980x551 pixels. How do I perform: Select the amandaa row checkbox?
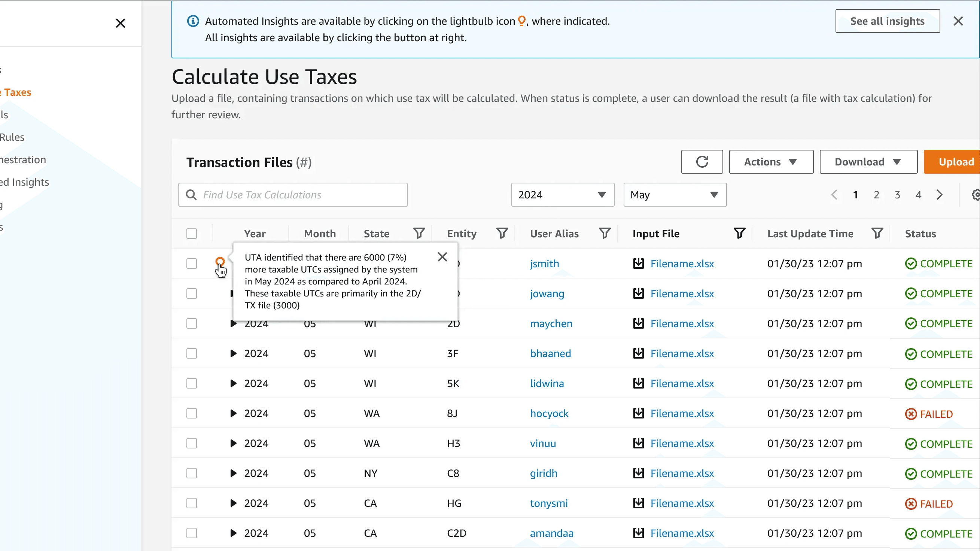click(x=191, y=533)
